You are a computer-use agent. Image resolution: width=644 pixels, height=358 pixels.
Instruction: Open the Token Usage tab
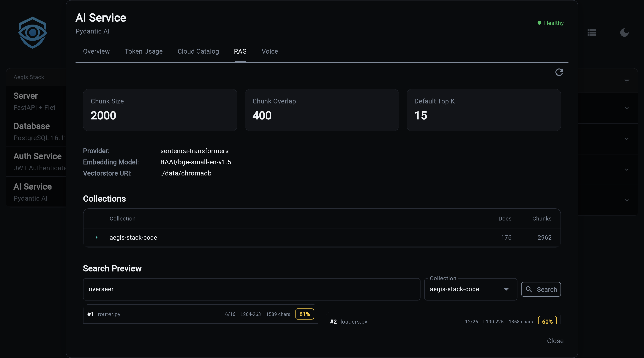coord(143,51)
